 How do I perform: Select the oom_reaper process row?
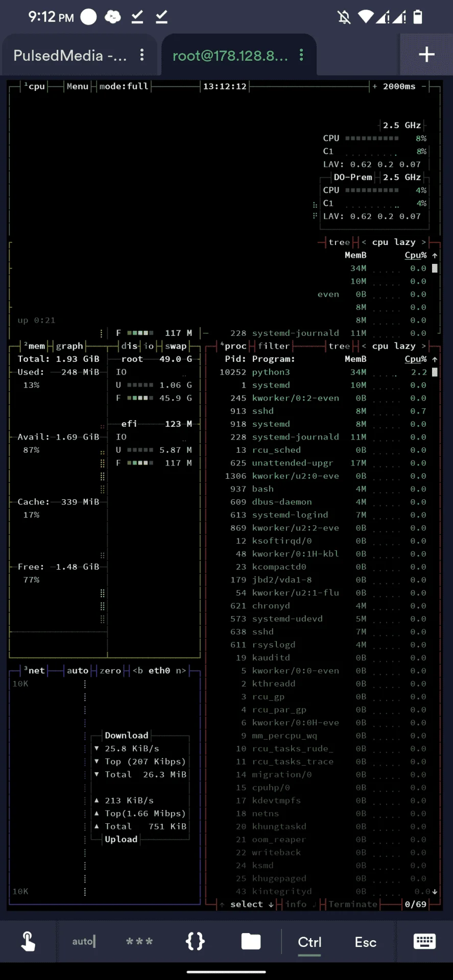tap(323, 840)
